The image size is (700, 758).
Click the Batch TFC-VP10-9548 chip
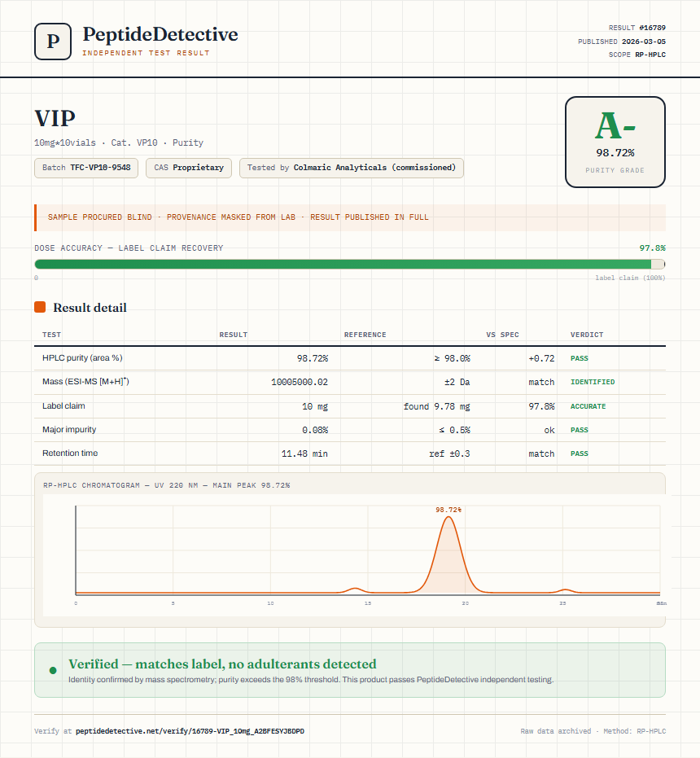point(86,168)
